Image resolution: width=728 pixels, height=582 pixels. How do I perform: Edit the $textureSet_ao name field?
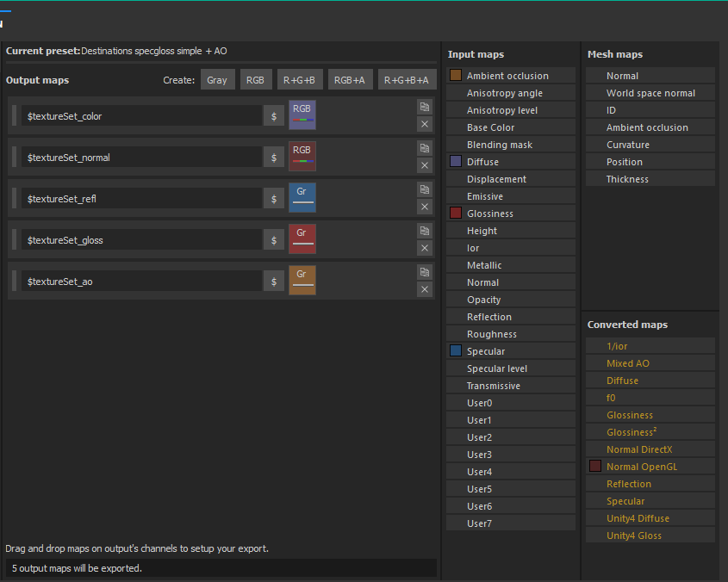tap(141, 281)
